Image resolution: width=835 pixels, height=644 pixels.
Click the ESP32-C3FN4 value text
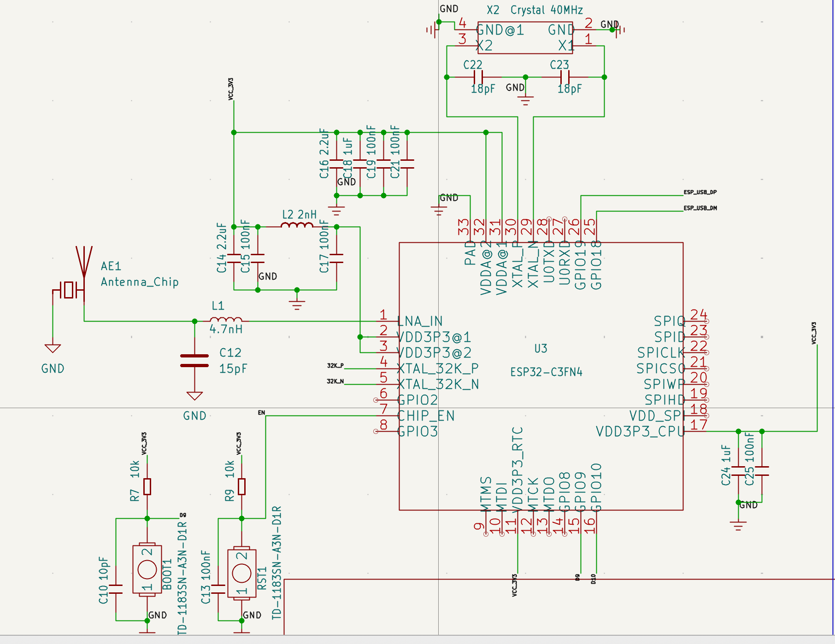[x=546, y=372]
